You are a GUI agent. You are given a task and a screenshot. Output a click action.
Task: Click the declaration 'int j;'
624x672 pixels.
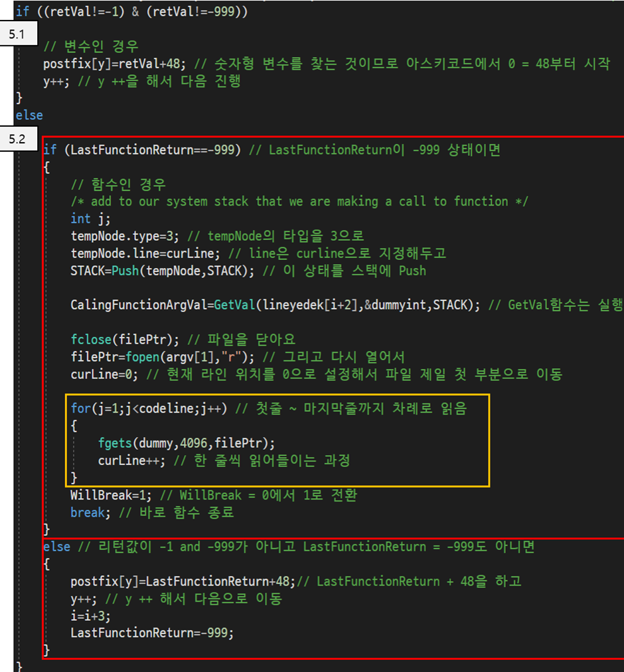click(x=90, y=218)
